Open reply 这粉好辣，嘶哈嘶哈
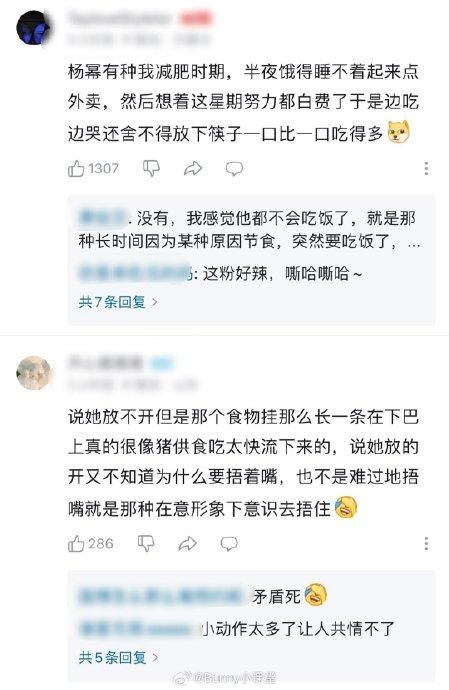This screenshot has height=690, width=449. (220, 274)
